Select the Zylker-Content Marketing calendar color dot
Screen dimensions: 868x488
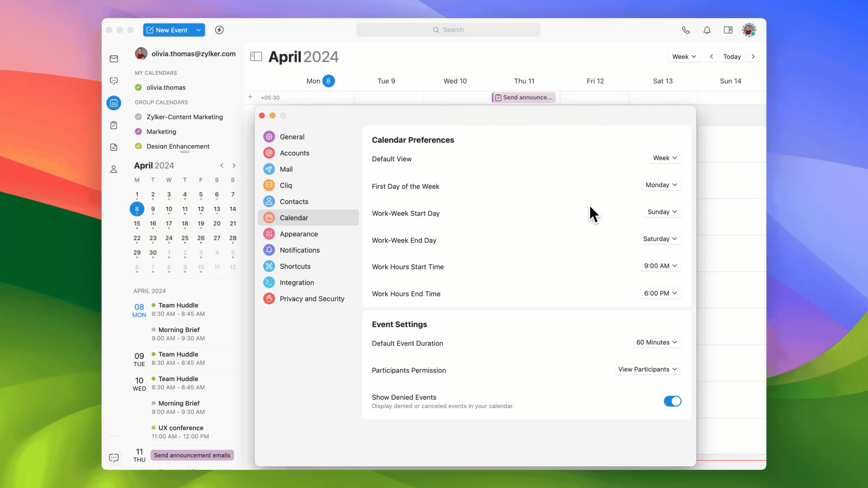point(138,117)
